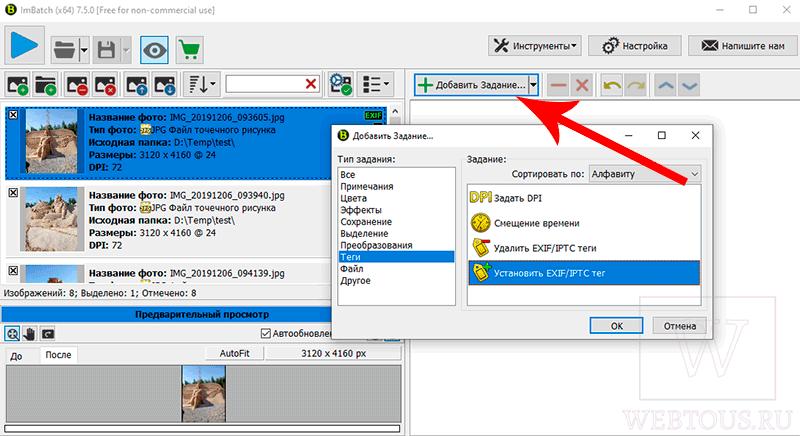Uncheck the IMG_20191206_093940.jpg image checkbox

(13, 193)
